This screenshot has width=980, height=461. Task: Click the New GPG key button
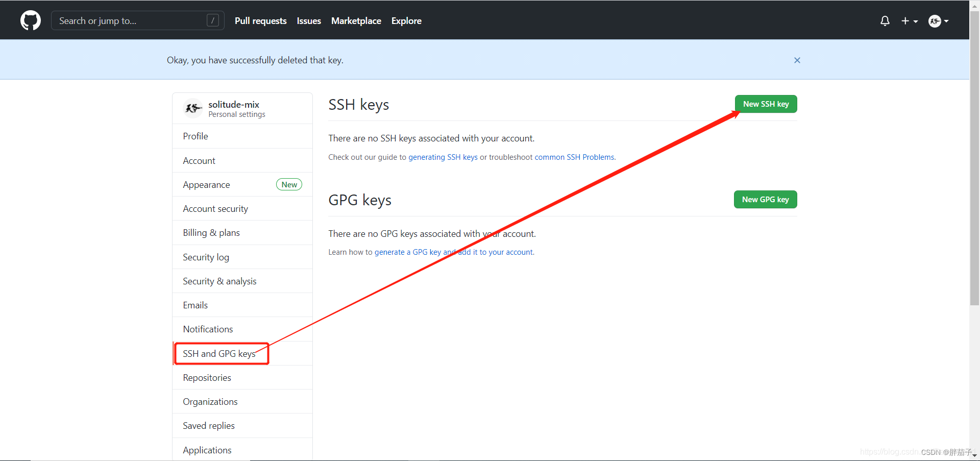765,200
